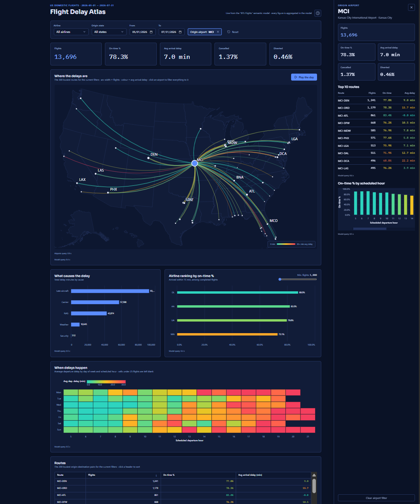Image resolution: width=420 pixels, height=504 pixels.
Task: Click the hour 14 bar in on-time chart
Action: click(x=412, y=205)
